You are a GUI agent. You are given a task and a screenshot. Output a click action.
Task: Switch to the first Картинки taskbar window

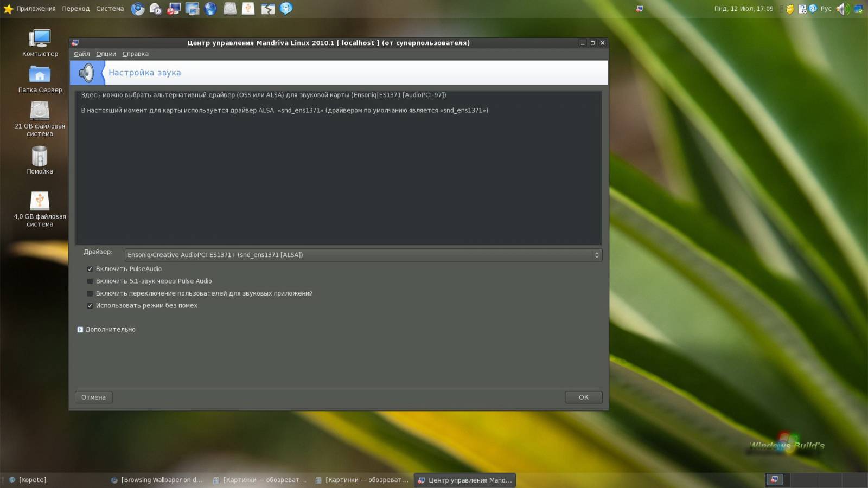coord(259,480)
